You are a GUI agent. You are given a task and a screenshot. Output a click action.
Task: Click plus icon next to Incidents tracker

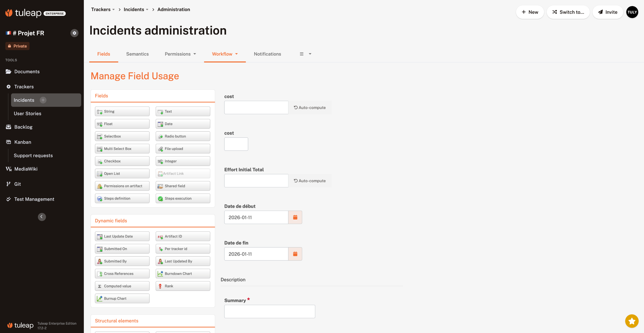[x=43, y=100]
